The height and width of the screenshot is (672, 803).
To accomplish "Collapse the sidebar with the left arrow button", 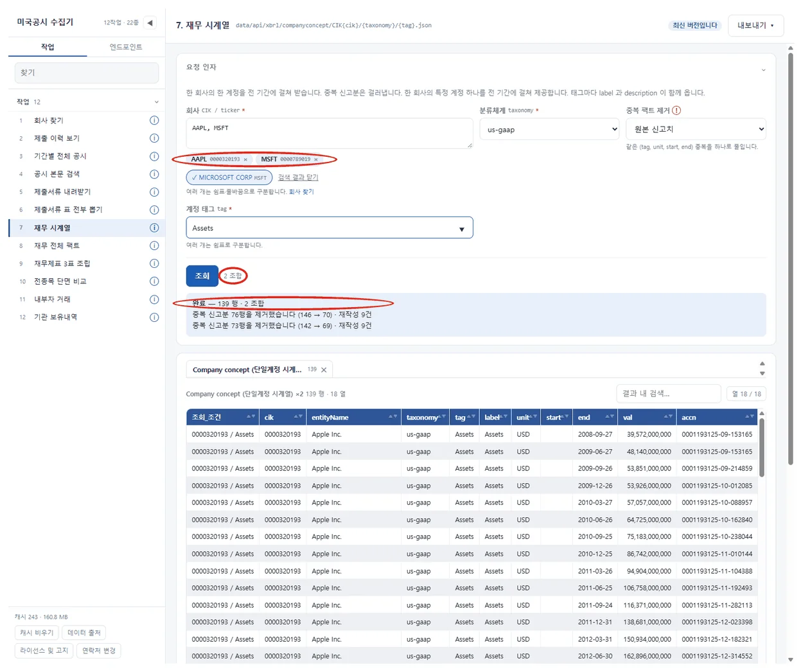I will tap(150, 23).
